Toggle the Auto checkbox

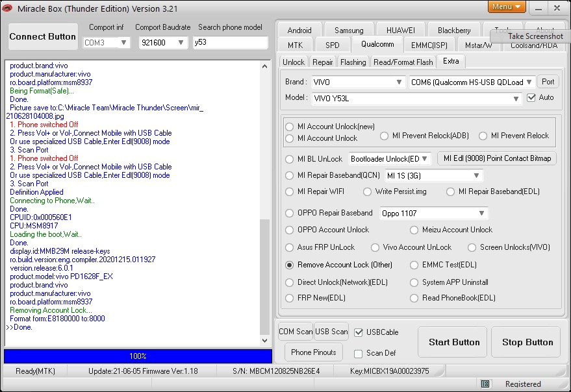531,97
